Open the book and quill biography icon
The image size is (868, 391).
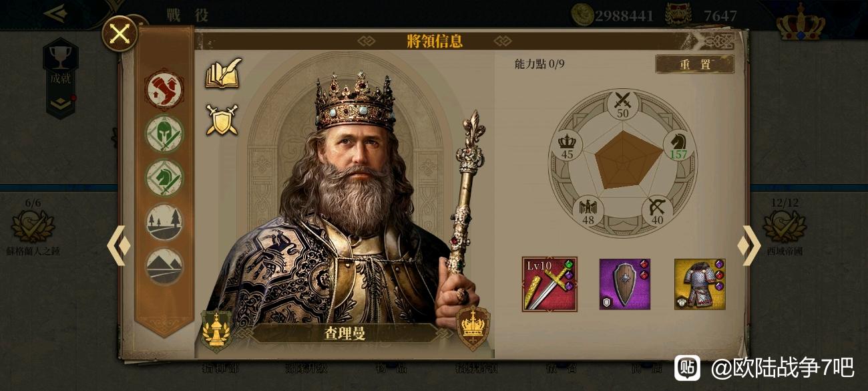(x=222, y=74)
